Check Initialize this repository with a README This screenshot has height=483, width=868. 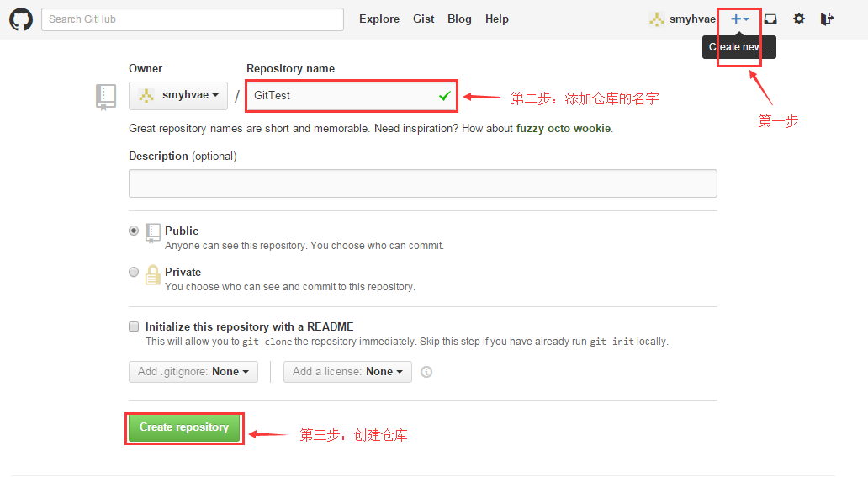(x=134, y=326)
